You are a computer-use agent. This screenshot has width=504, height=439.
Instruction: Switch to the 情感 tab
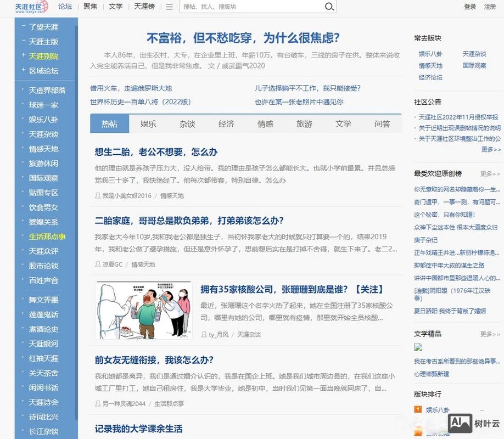(x=265, y=124)
